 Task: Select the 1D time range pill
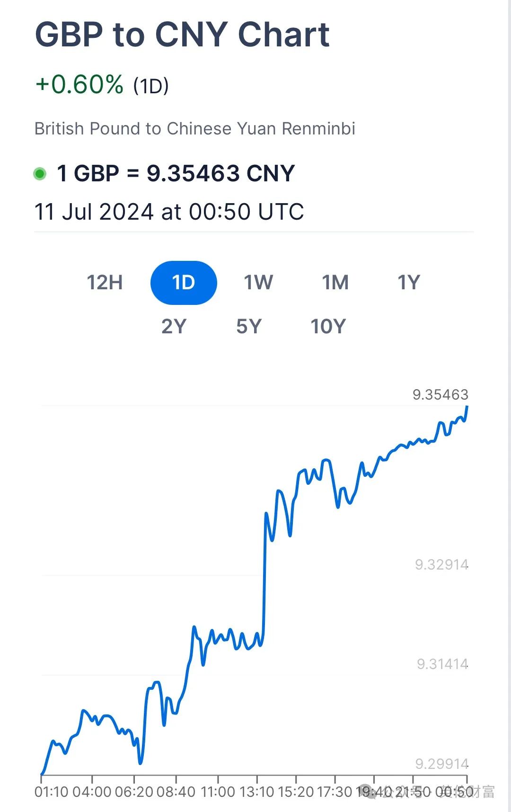tap(184, 283)
